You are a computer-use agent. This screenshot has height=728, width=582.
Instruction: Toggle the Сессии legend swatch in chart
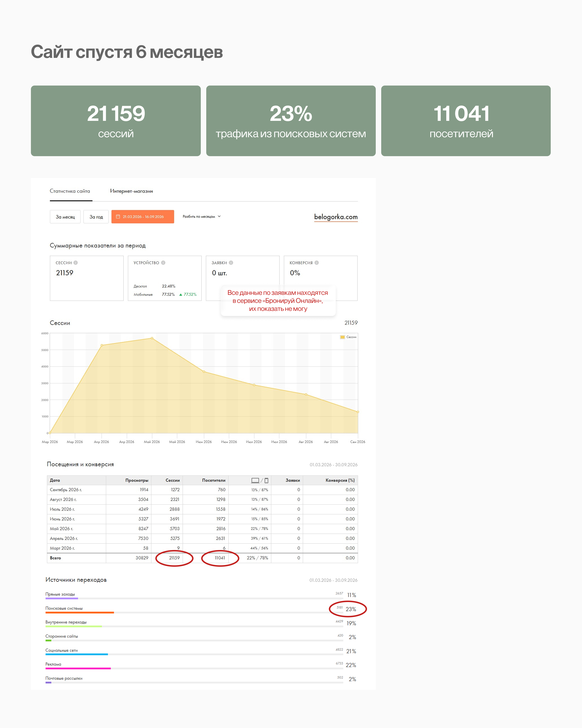pos(342,337)
